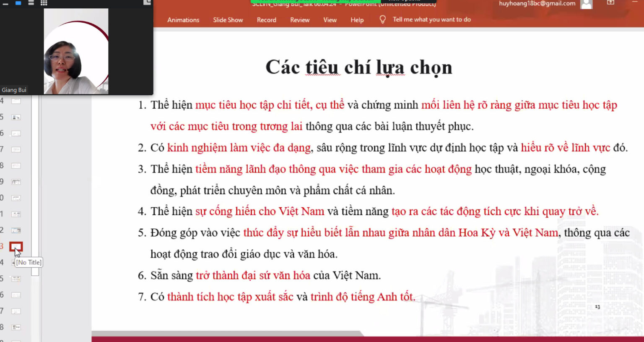Open the Animations ribbon tab

[183, 20]
